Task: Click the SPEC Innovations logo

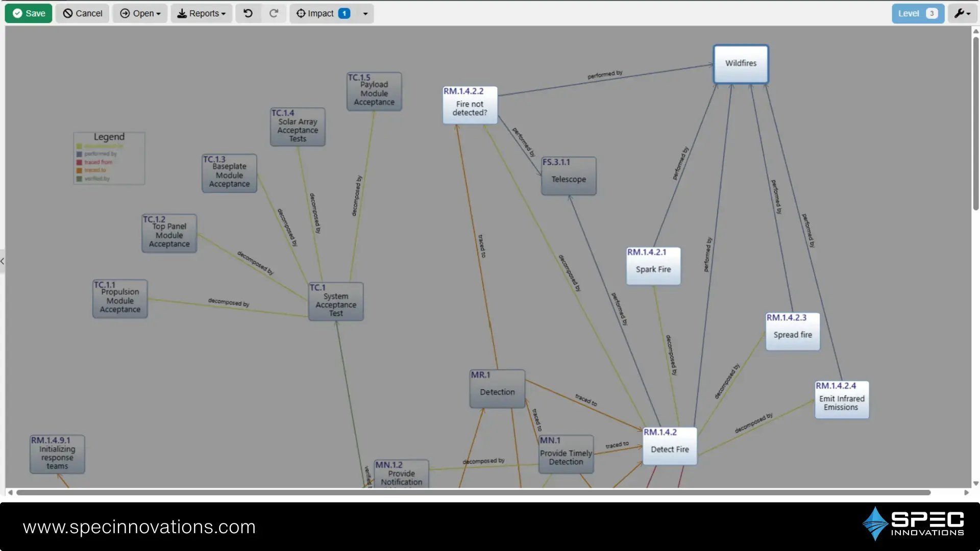Action: 914,524
